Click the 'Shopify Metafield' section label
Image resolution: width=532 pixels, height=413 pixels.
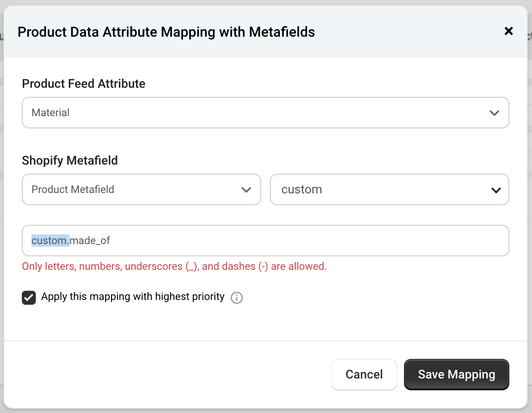[70, 160]
